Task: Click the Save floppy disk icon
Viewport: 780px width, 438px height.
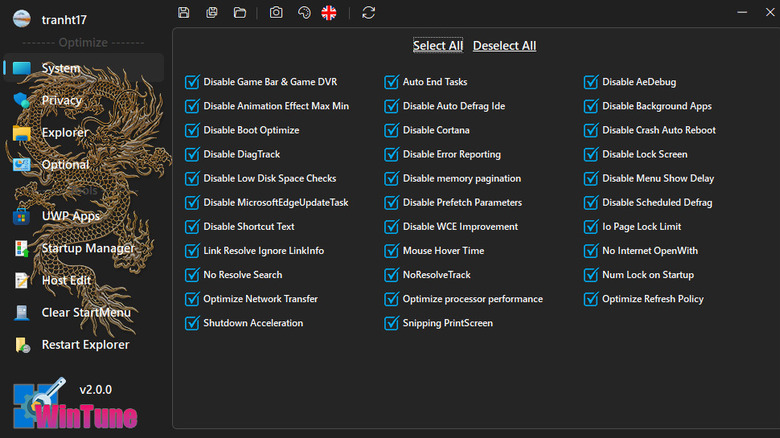Action: click(183, 13)
